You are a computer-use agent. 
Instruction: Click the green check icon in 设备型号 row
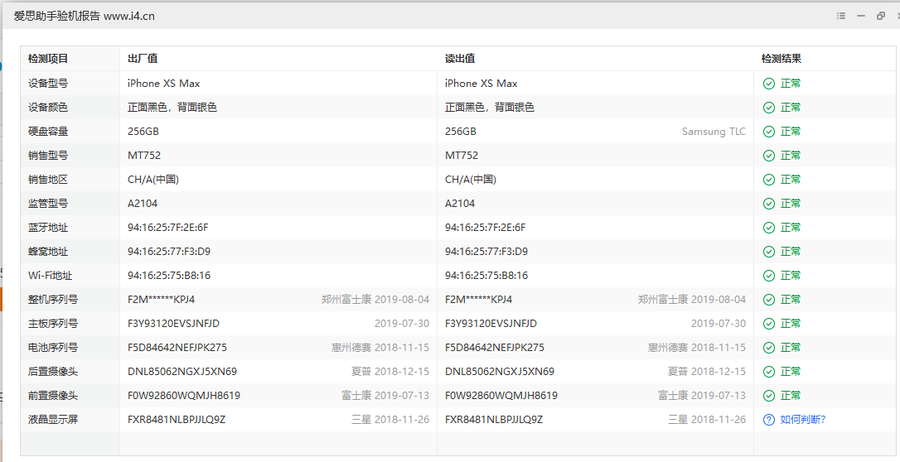769,84
